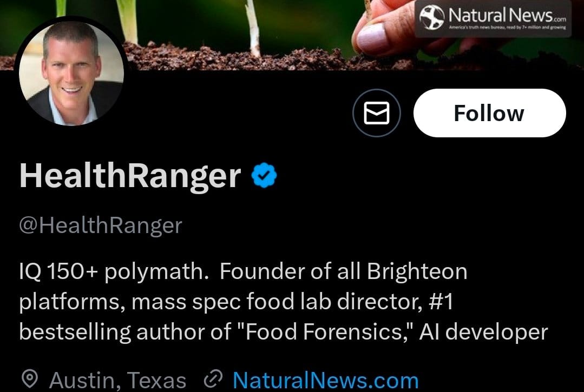Open the NaturalNews.com website link
Screen dimensions: 584x392
pos(325,381)
